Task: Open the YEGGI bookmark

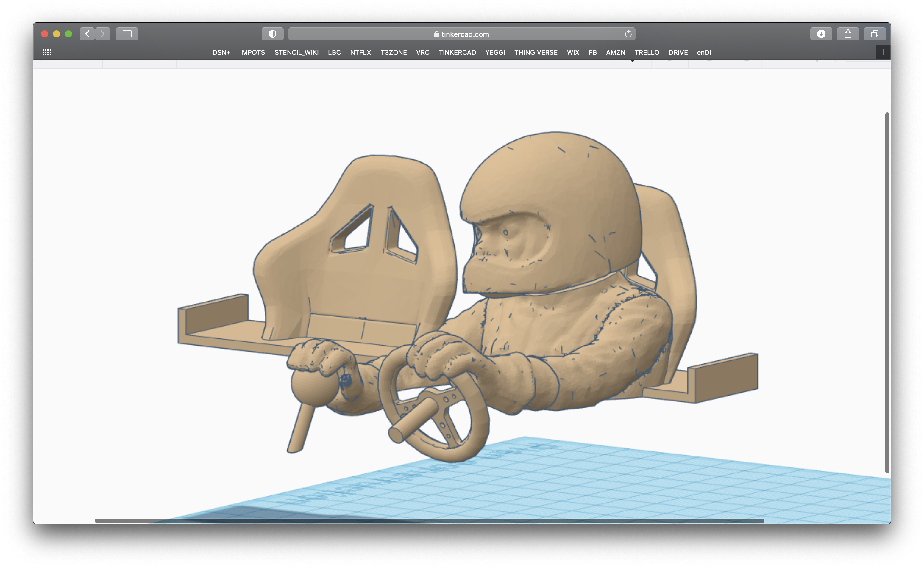Action: coord(495,52)
